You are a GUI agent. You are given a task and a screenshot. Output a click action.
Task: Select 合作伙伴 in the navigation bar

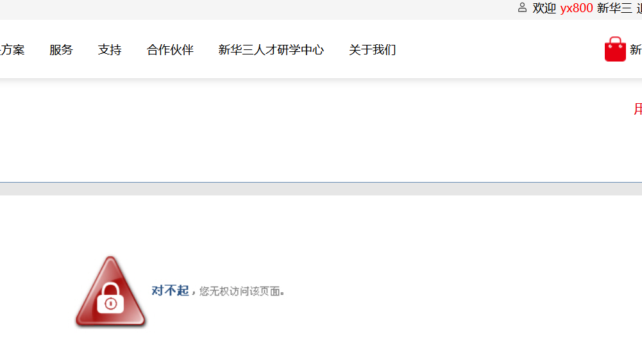(x=170, y=50)
